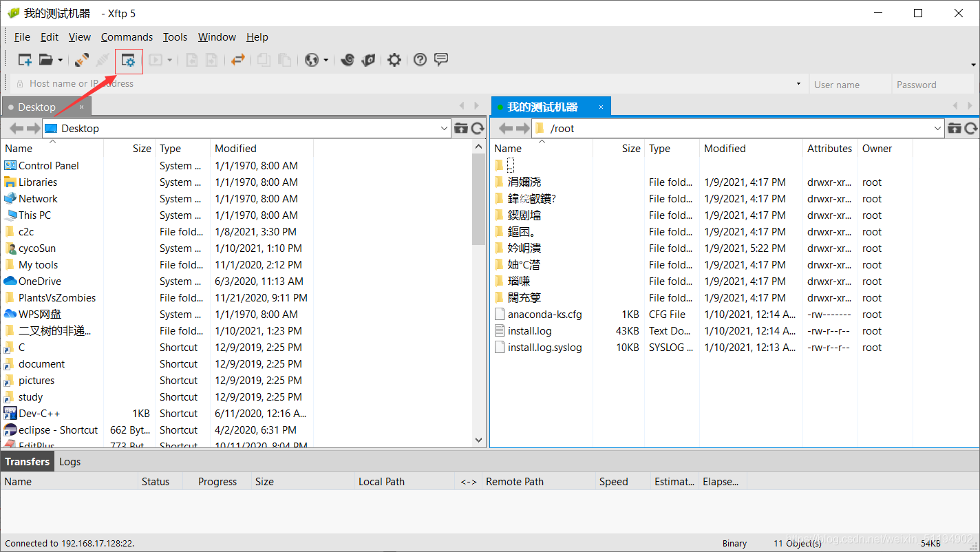Go forward in the Desktop pane

point(33,128)
